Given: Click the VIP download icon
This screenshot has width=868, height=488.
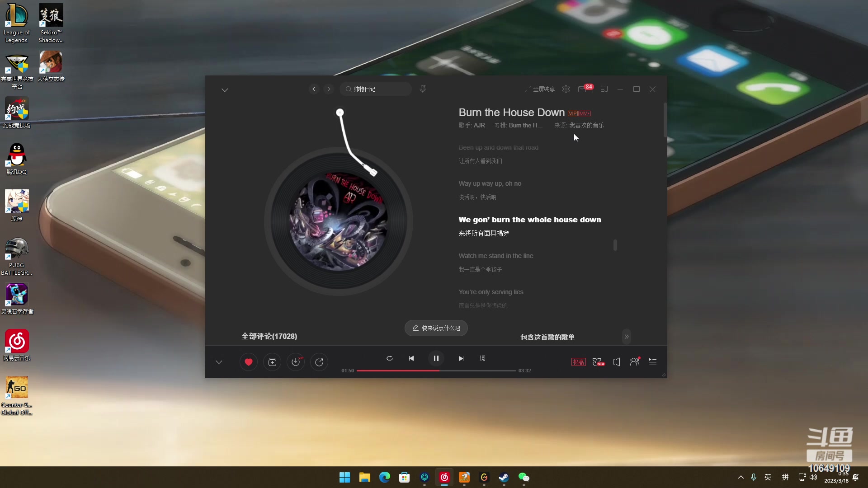Looking at the screenshot, I should 296,362.
